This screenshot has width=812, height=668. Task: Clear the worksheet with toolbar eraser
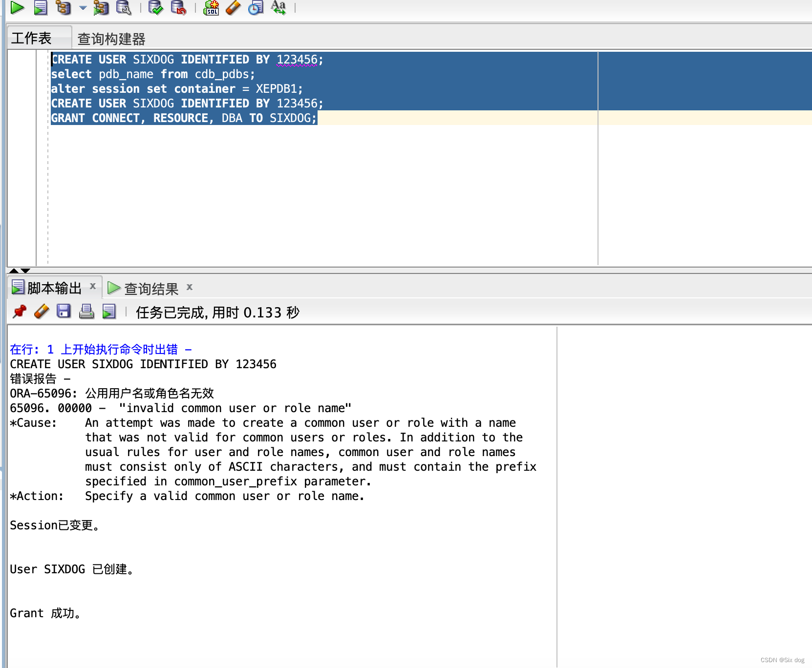234,7
